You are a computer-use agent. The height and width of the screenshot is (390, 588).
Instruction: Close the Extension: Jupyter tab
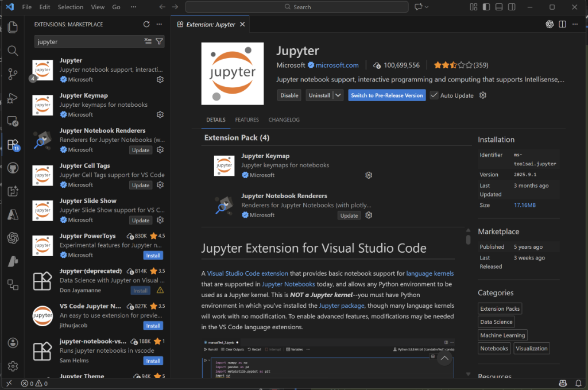[x=242, y=24]
